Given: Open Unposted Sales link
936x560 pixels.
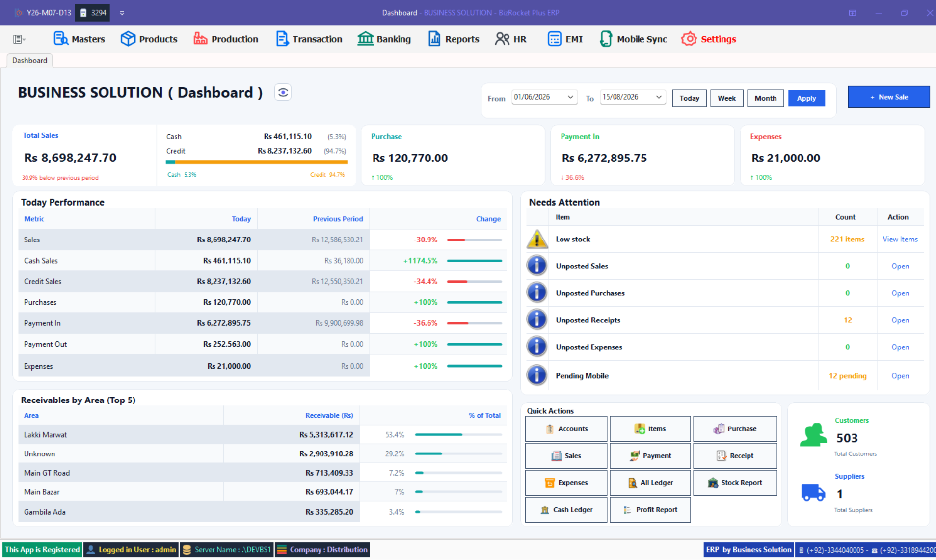Looking at the screenshot, I should [900, 266].
